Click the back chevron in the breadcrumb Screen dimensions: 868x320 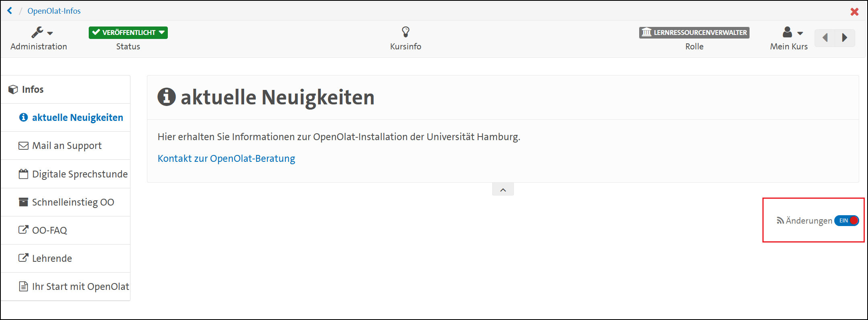pos(10,11)
